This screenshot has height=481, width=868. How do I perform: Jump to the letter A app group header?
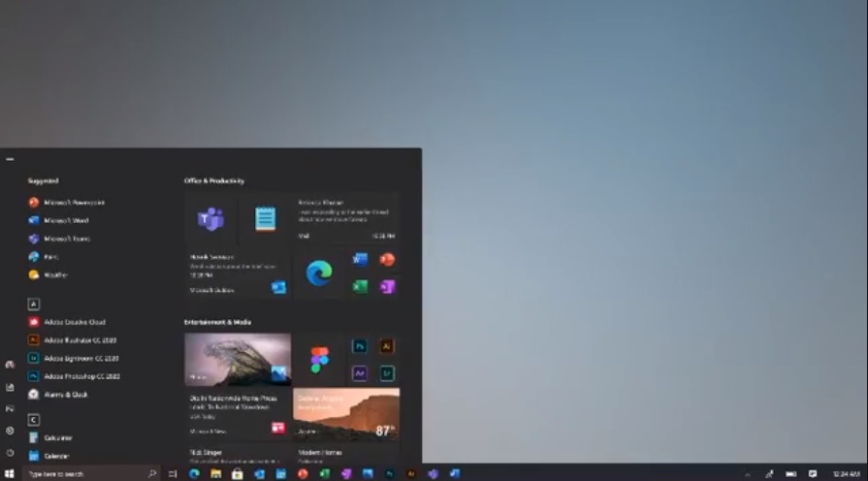34,304
